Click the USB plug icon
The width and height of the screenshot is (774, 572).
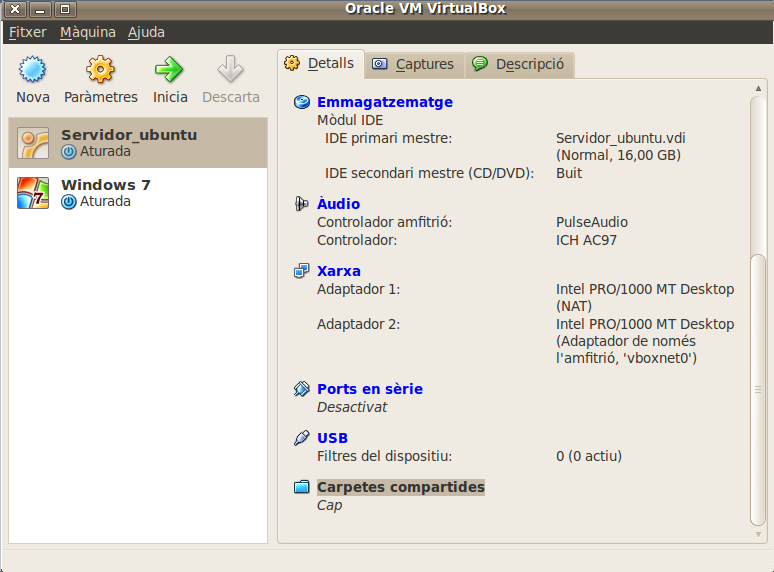[x=302, y=438]
